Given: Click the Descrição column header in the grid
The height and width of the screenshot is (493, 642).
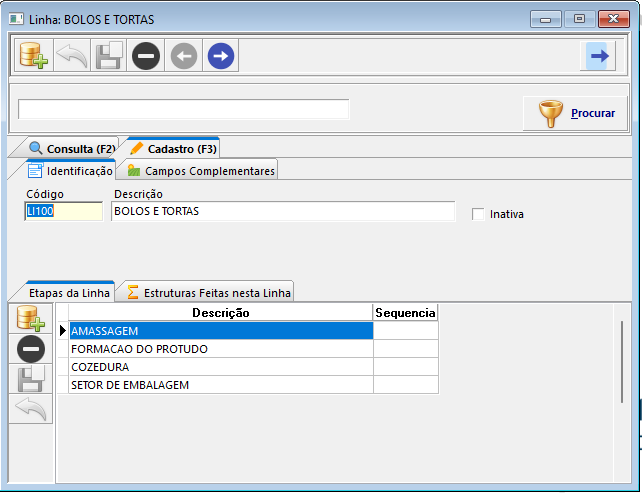Looking at the screenshot, I should click(x=221, y=313).
